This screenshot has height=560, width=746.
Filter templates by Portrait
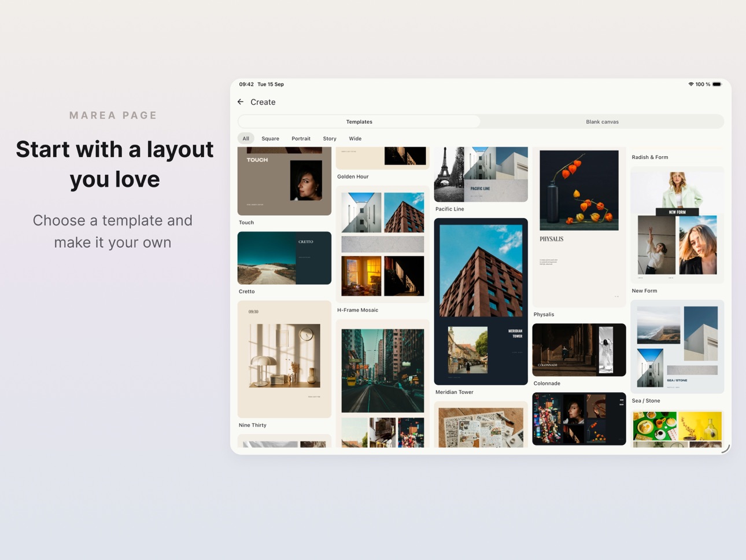(301, 139)
